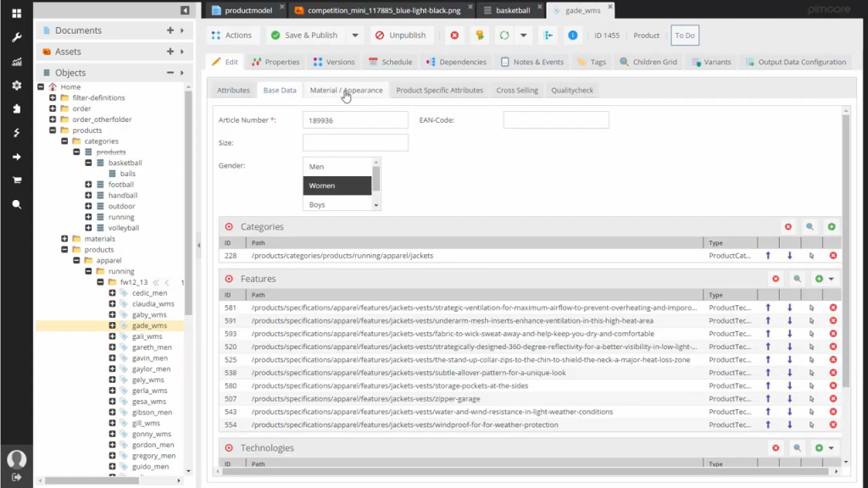868x488 pixels.
Task: Click the Search magnifier icon in the Features panel
Action: click(797, 278)
